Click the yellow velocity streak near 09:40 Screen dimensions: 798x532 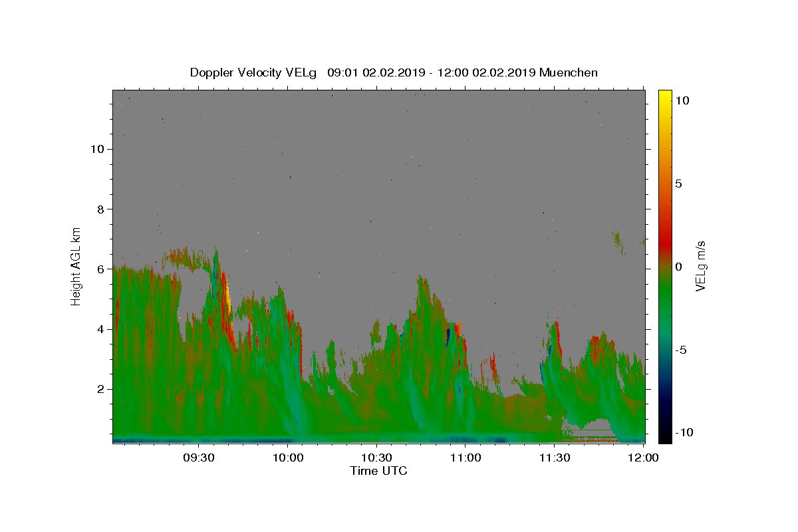(x=228, y=298)
